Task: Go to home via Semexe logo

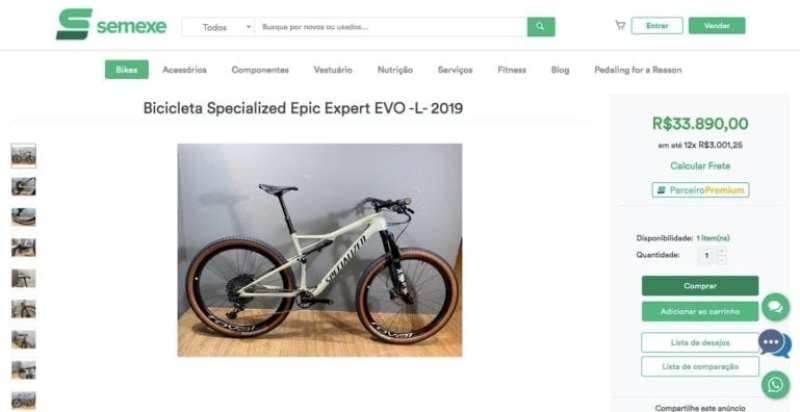Action: point(111,24)
